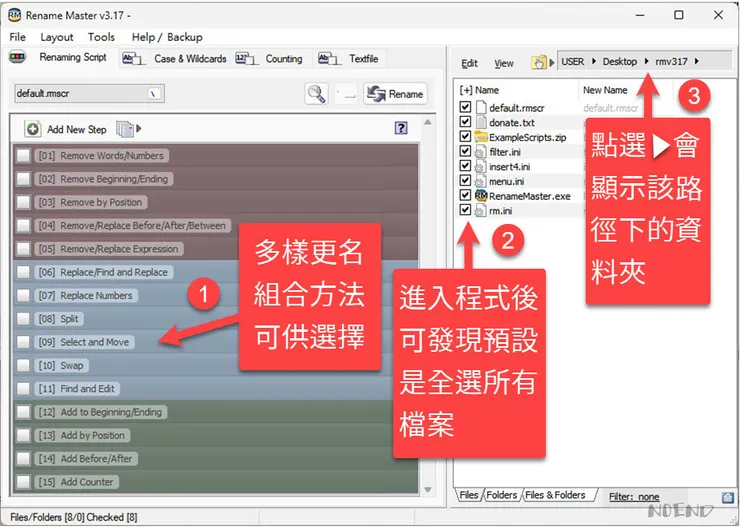Click the New Name column header

click(605, 90)
